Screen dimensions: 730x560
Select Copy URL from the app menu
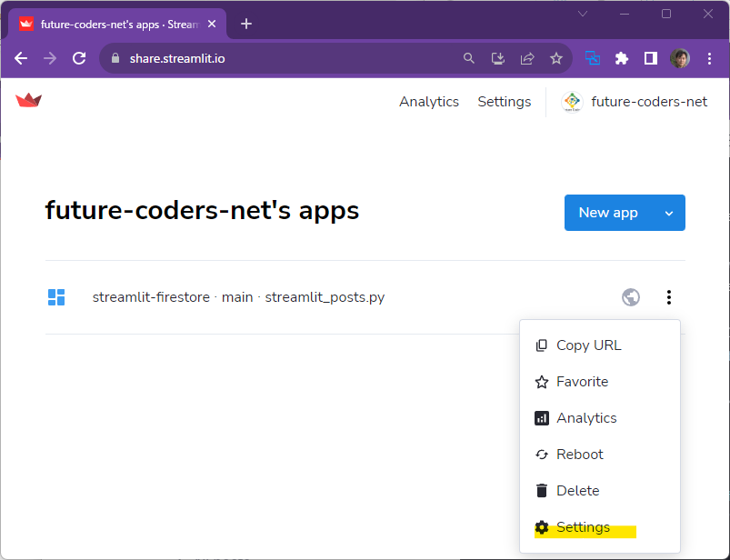[600, 345]
